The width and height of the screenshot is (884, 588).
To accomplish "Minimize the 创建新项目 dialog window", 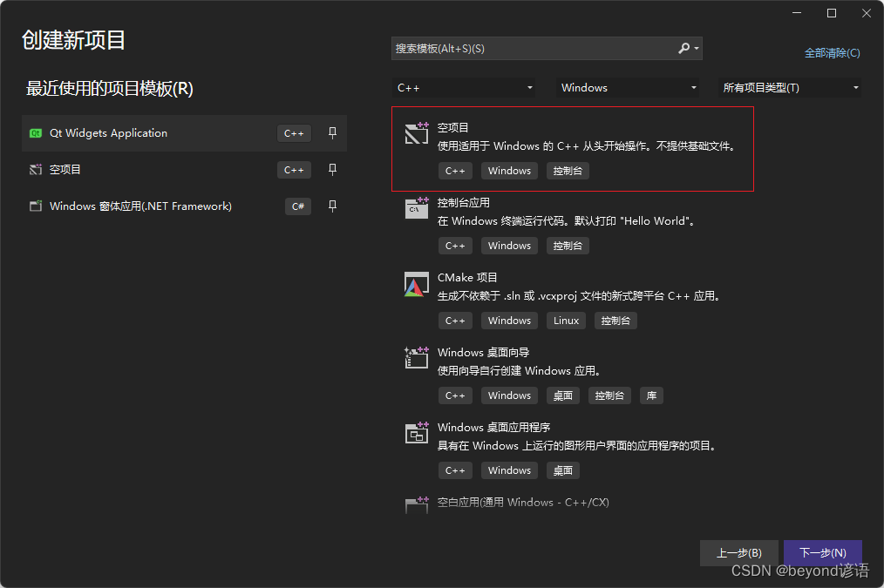I will (797, 14).
